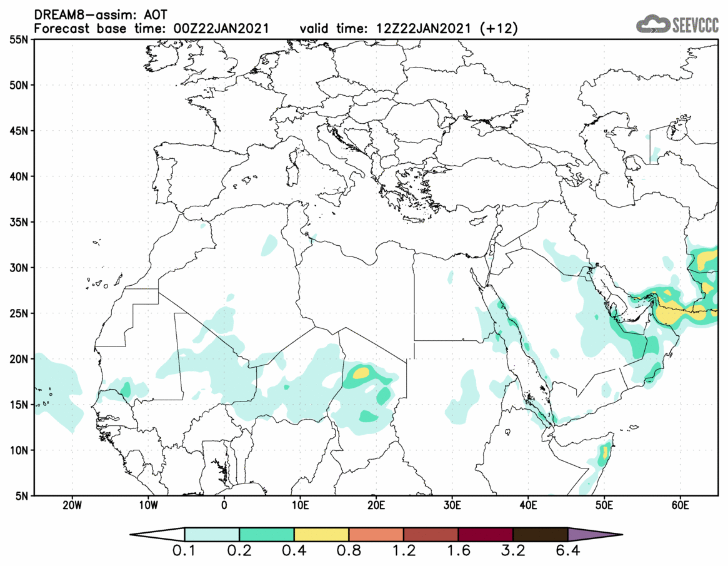Viewport: 728px width, 566px height.
Task: Click the legend value '0.1'
Action: [x=184, y=551]
